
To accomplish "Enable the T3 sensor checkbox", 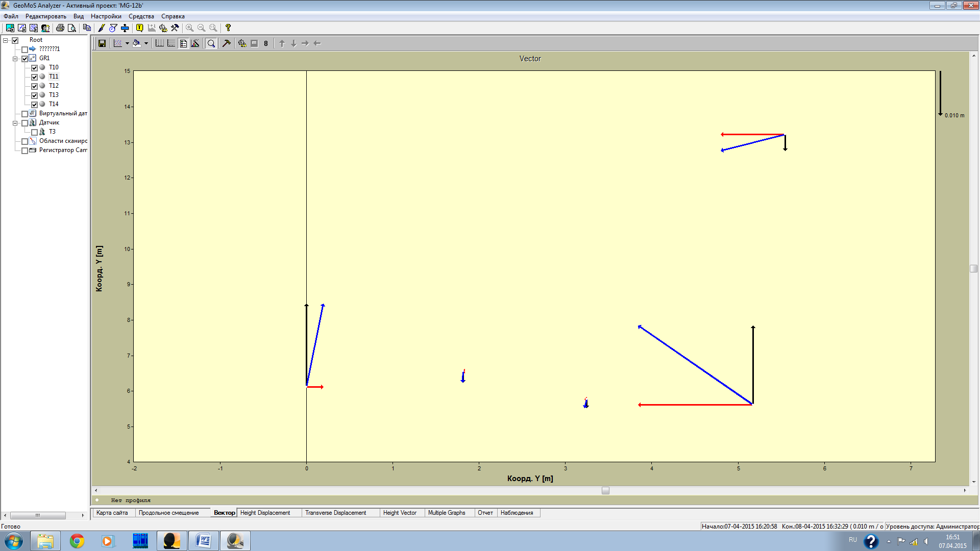I will tap(35, 132).
